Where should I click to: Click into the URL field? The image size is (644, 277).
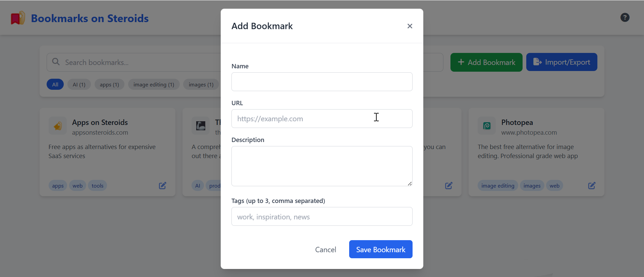[x=322, y=119]
